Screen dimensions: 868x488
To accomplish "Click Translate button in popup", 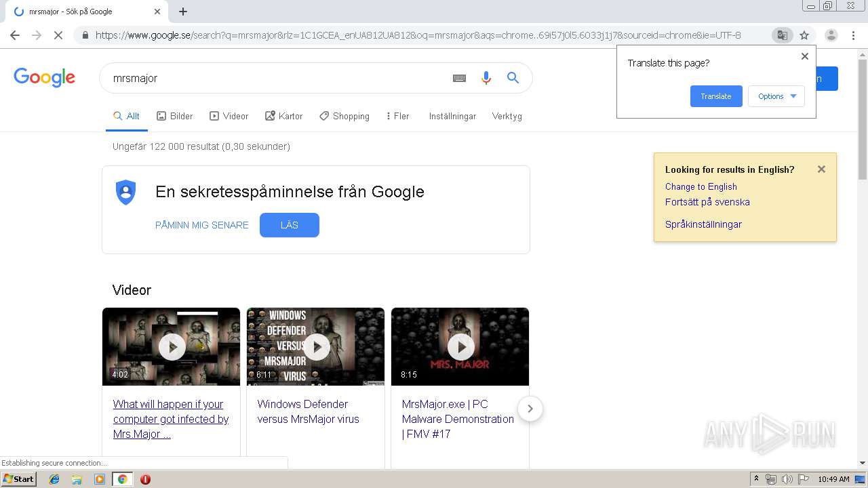I will (x=716, y=96).
